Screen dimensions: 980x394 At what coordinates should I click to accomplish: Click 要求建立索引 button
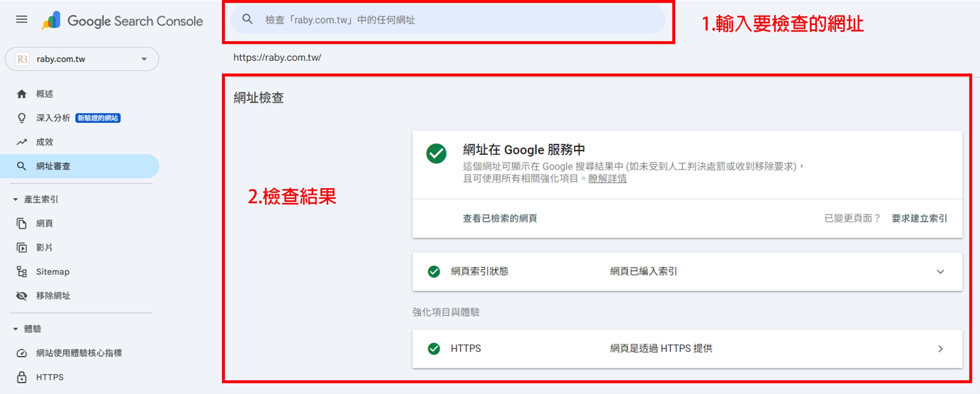coord(919,218)
